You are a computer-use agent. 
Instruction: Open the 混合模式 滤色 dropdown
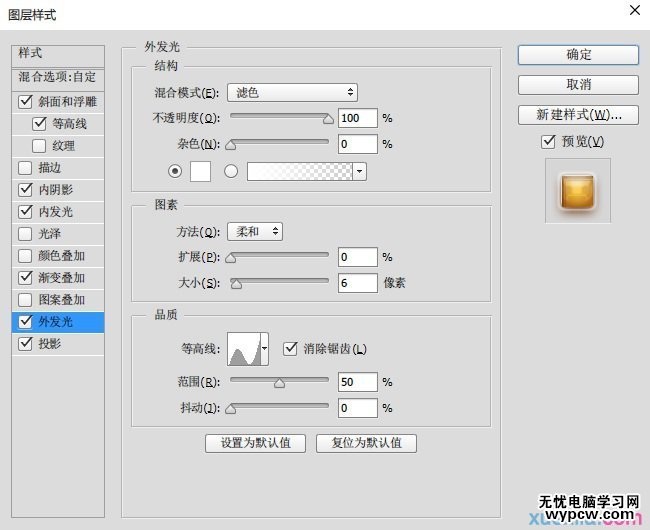pos(292,92)
